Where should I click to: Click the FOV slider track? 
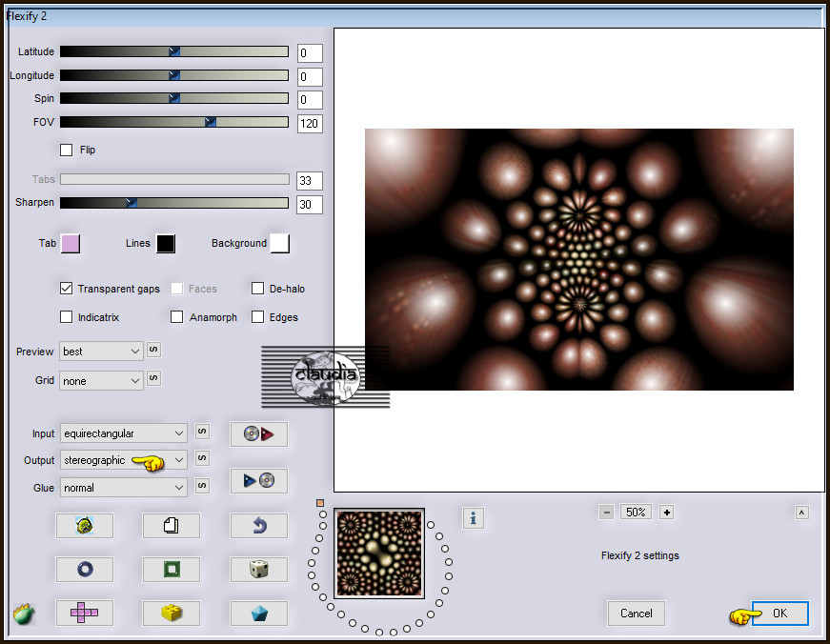[x=174, y=122]
